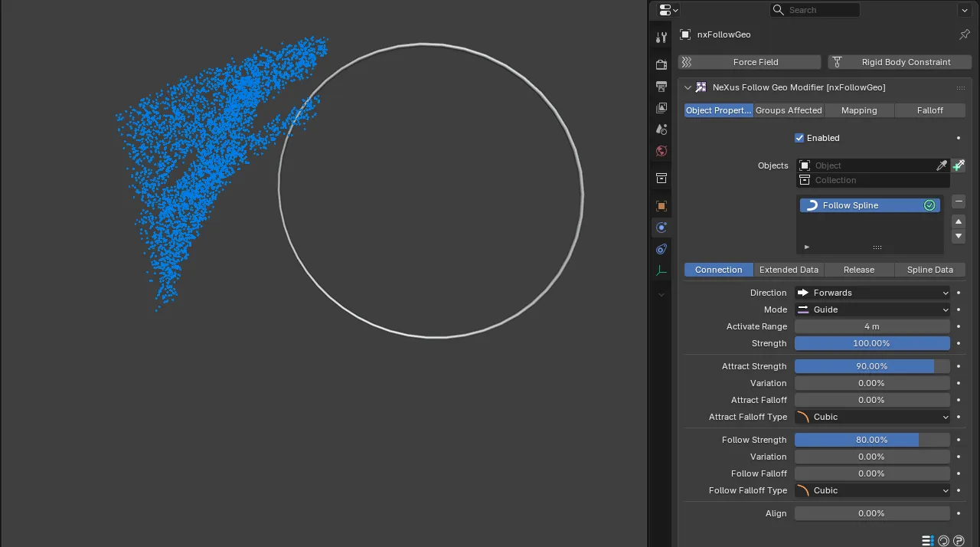Click the Search input field
The height and width of the screenshot is (547, 980).
815,10
